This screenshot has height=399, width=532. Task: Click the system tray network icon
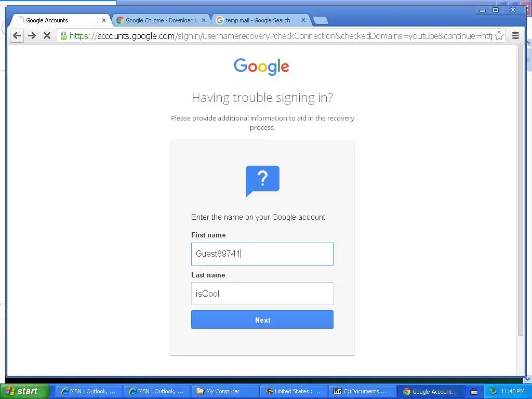point(494,391)
